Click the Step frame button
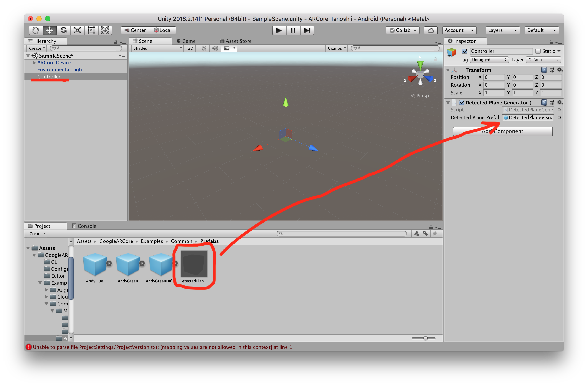Viewport: 588px width, 386px height. (x=307, y=30)
